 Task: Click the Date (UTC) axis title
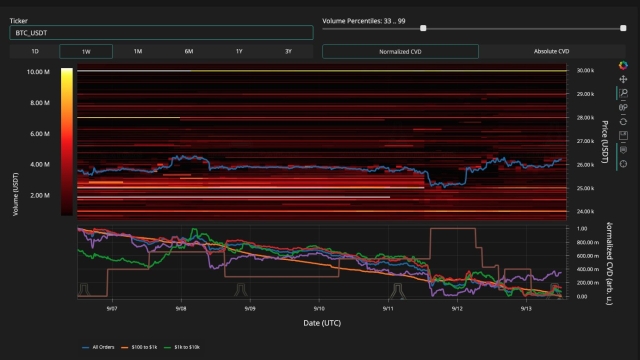322,323
